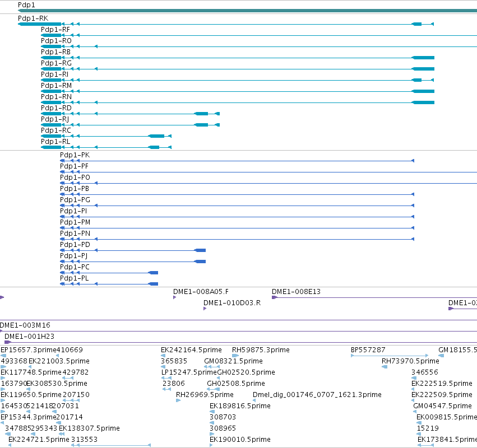
Task: Select the RH73970.5prime EST label
Action: click(x=410, y=361)
